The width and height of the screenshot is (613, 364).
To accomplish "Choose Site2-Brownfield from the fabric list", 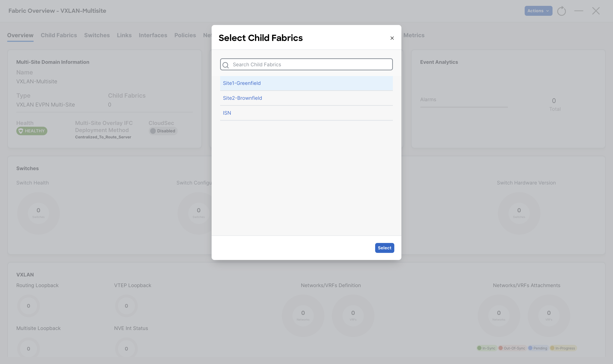I will coord(306,98).
